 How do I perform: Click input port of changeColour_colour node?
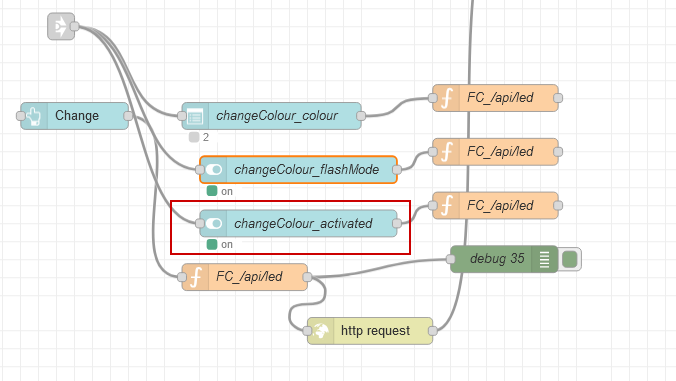[182, 116]
